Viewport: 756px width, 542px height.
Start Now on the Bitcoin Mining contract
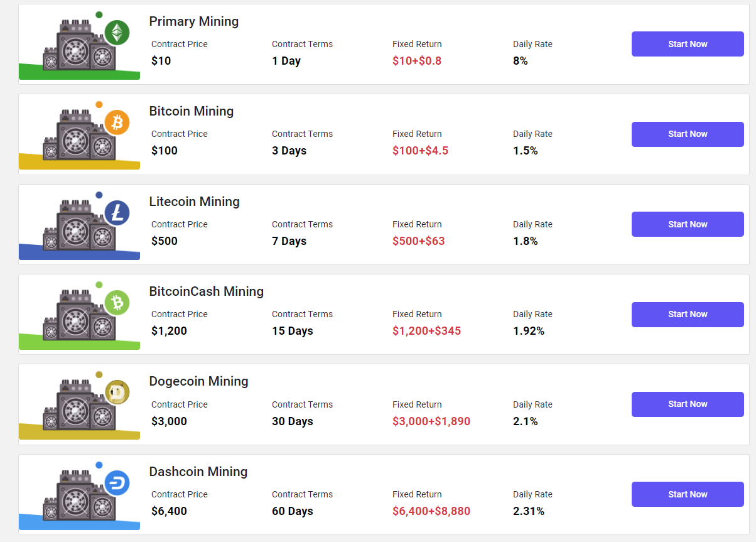pos(687,134)
